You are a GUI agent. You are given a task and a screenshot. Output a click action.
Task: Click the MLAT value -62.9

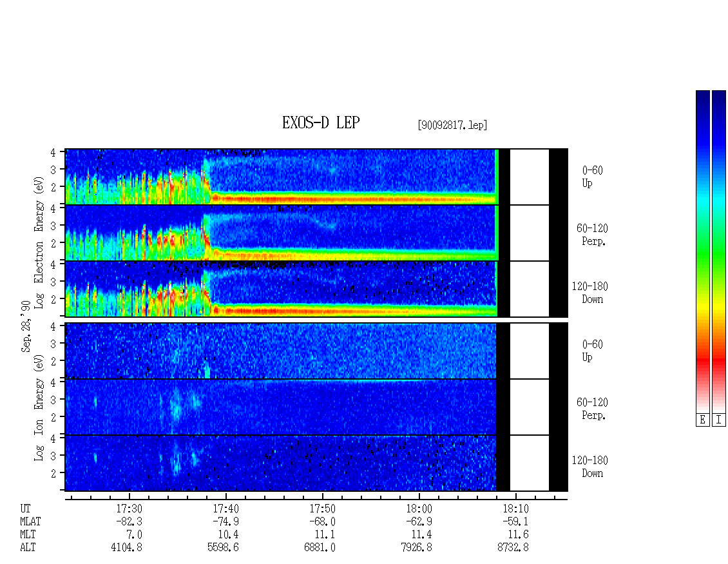[419, 521]
